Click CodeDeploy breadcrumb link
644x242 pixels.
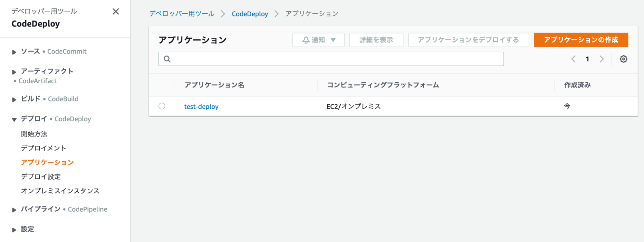point(250,14)
